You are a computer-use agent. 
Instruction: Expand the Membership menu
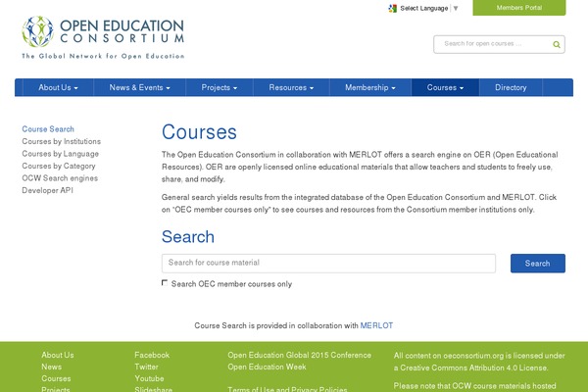(x=370, y=87)
